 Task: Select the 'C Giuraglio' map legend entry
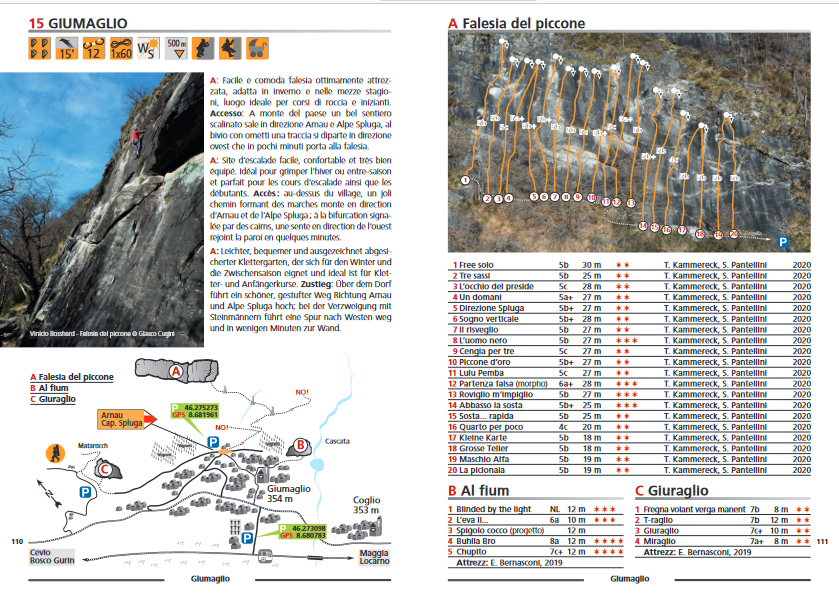52,399
